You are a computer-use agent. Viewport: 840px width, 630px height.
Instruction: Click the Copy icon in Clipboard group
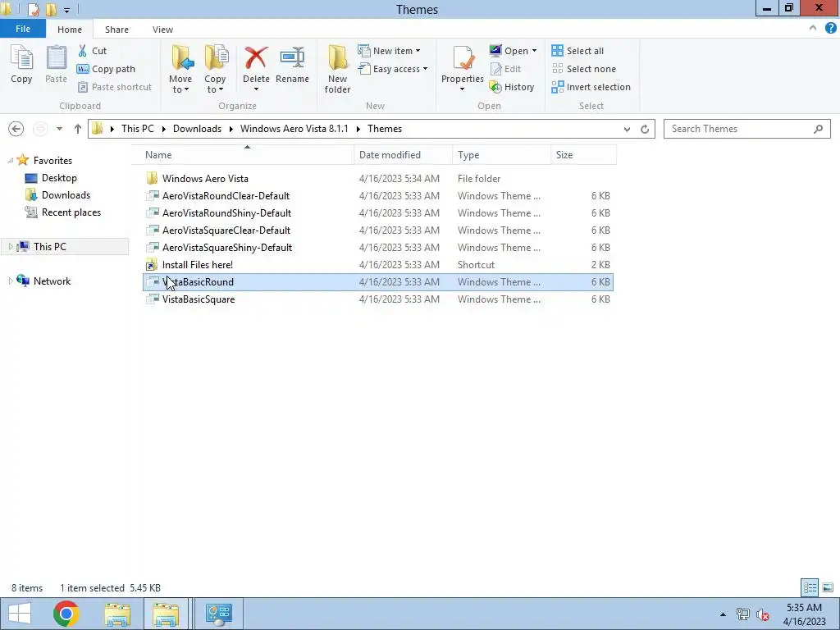point(21,64)
